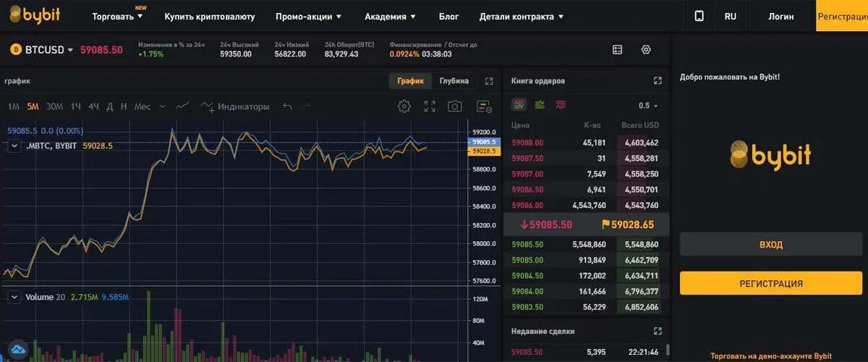Collapse the Volume indicator legend chevron
The image size is (868, 362).
14,297
